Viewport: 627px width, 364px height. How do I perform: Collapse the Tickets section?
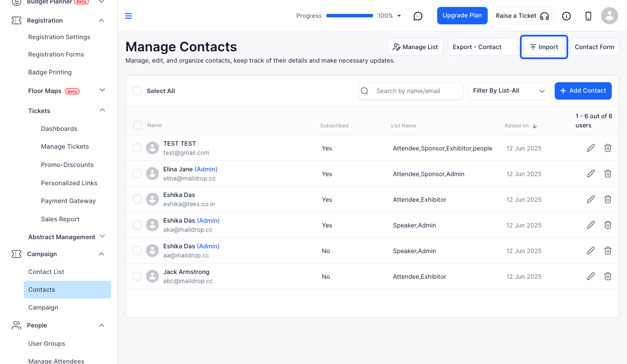pyautogui.click(x=102, y=110)
